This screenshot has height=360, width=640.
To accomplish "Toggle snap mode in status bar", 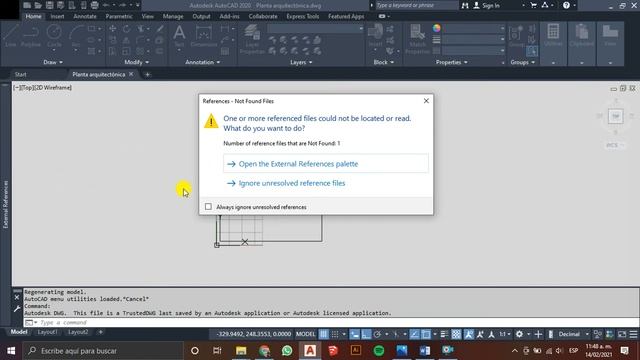I will (335, 334).
